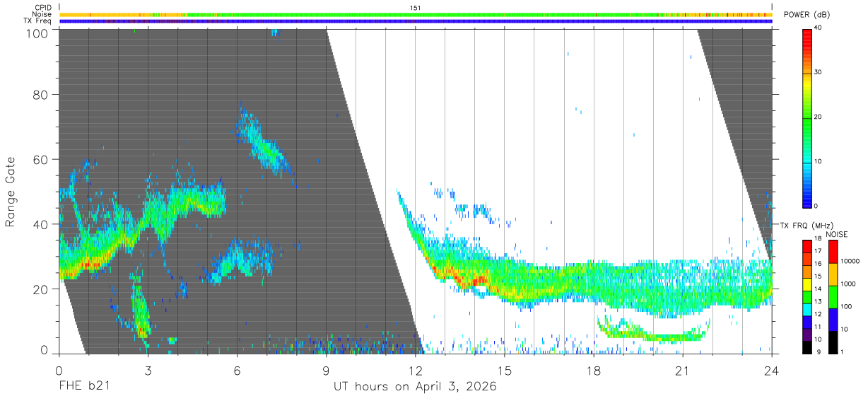Click y-axis tick label '100'
Viewport: 868px width, 401px height.
click(x=37, y=33)
